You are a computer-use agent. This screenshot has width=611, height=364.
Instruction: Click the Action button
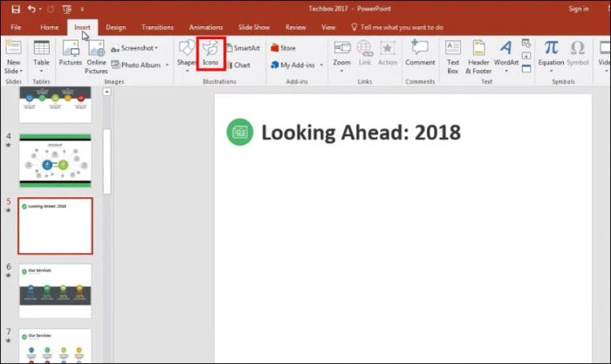[388, 53]
